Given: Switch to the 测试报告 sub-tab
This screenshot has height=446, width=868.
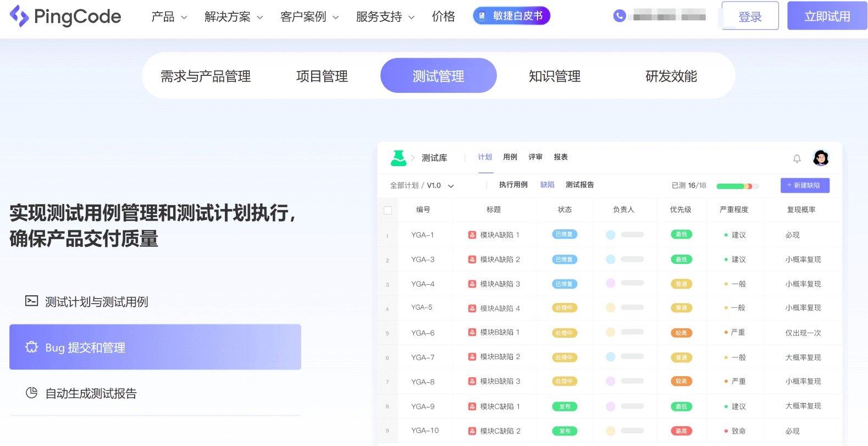Looking at the screenshot, I should coord(579,185).
